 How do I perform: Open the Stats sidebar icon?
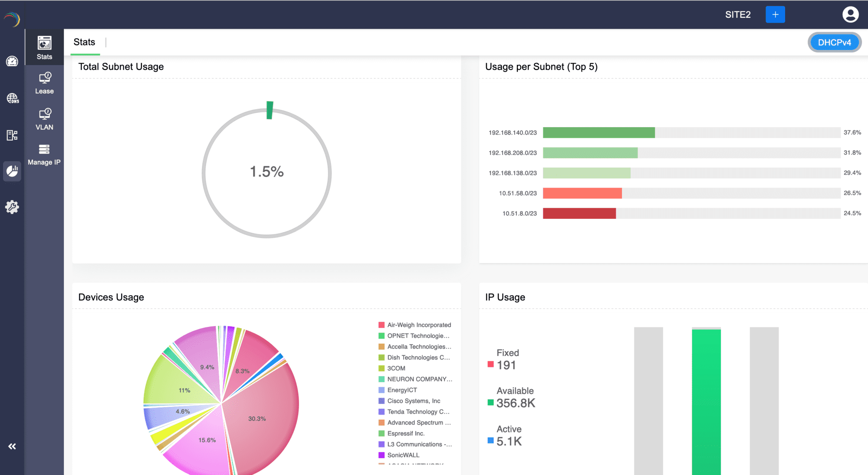coord(44,47)
